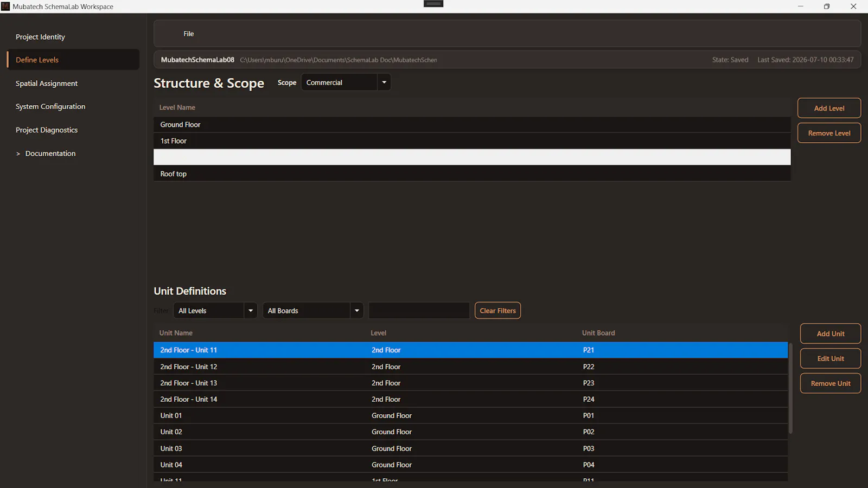868x488 pixels.
Task: Select the Unit 04 row
Action: 471,465
